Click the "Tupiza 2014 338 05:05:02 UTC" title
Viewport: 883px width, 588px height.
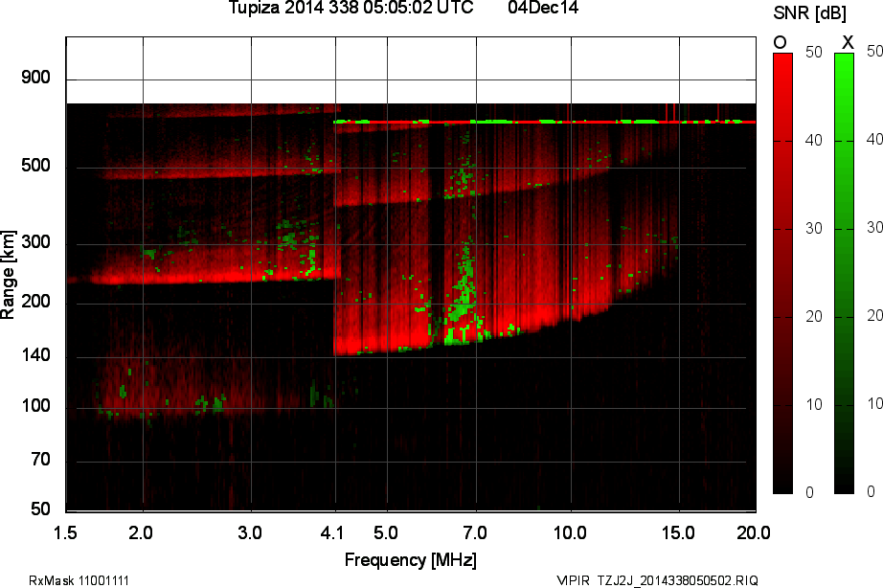(x=351, y=9)
